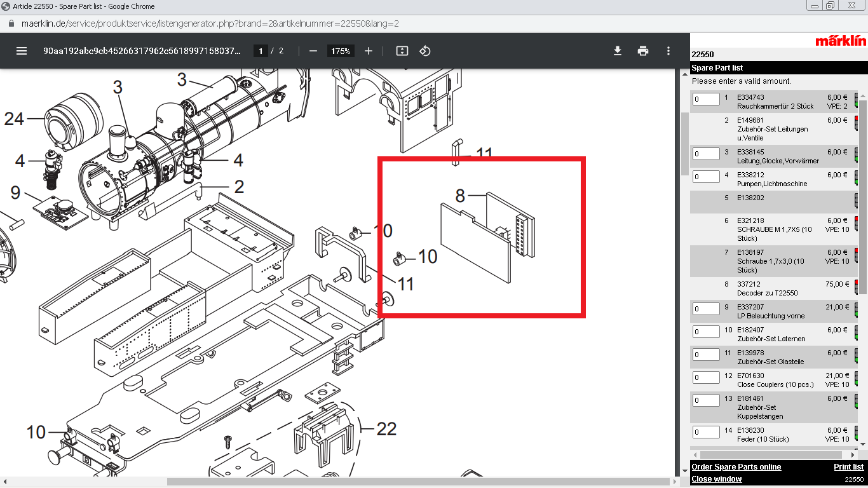Open the Order Spare Parts online link
Image resolution: width=868 pixels, height=488 pixels.
[736, 467]
